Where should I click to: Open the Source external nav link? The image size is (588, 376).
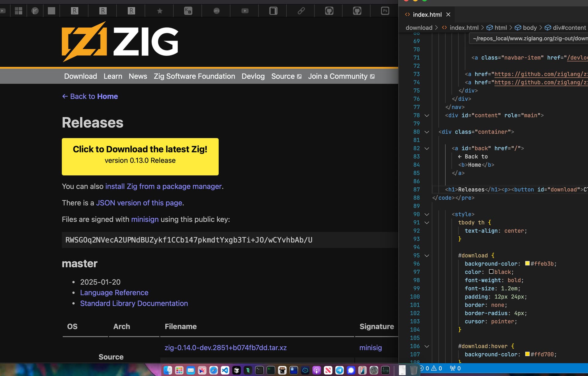click(x=286, y=76)
